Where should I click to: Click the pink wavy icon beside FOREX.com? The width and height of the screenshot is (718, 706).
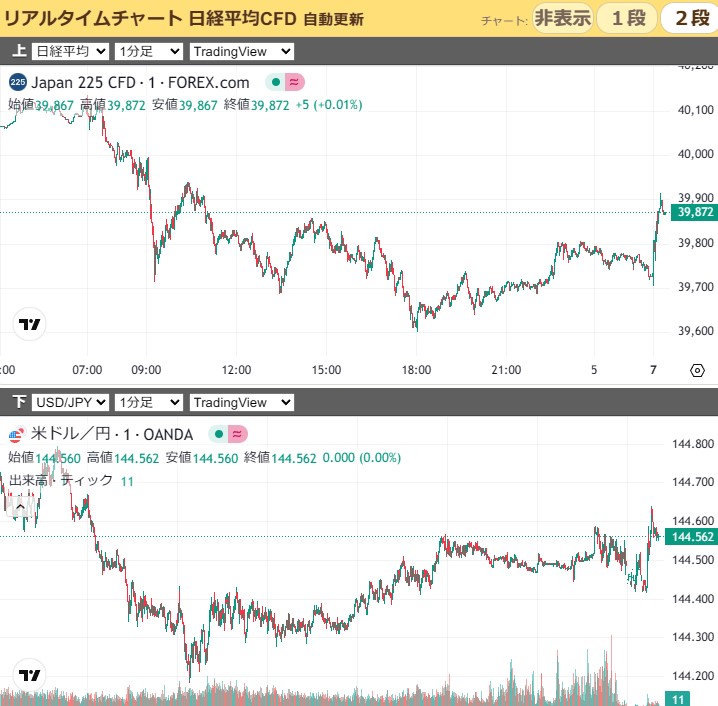295,83
